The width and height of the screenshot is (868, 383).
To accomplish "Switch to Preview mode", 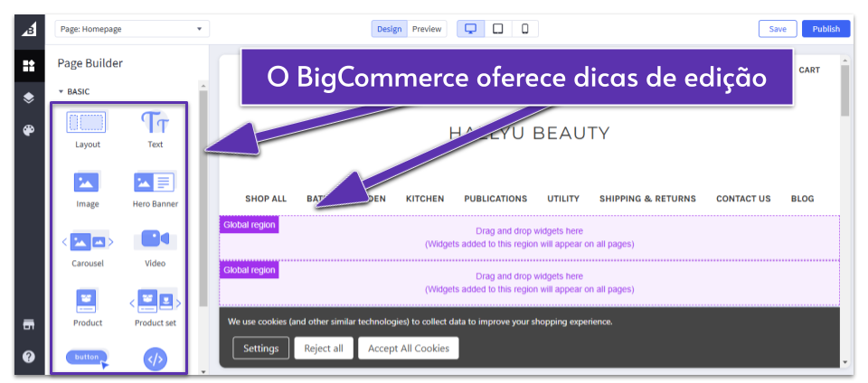I will (x=427, y=29).
